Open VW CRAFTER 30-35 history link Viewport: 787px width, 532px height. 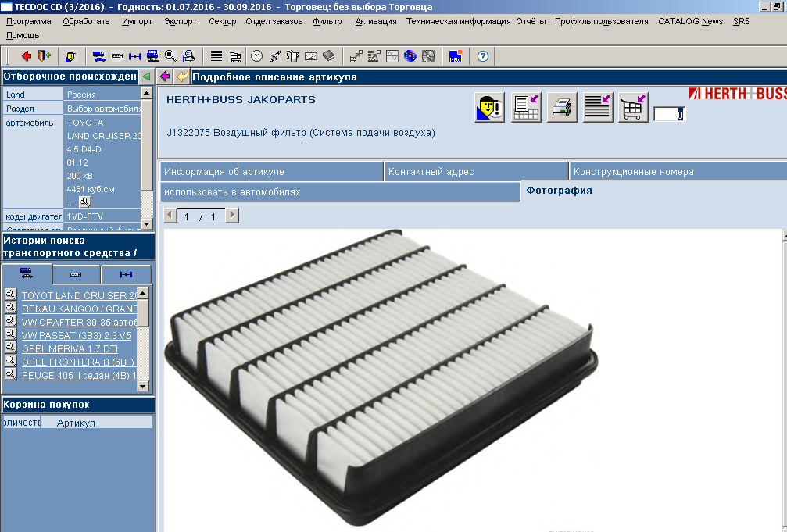coord(79,322)
